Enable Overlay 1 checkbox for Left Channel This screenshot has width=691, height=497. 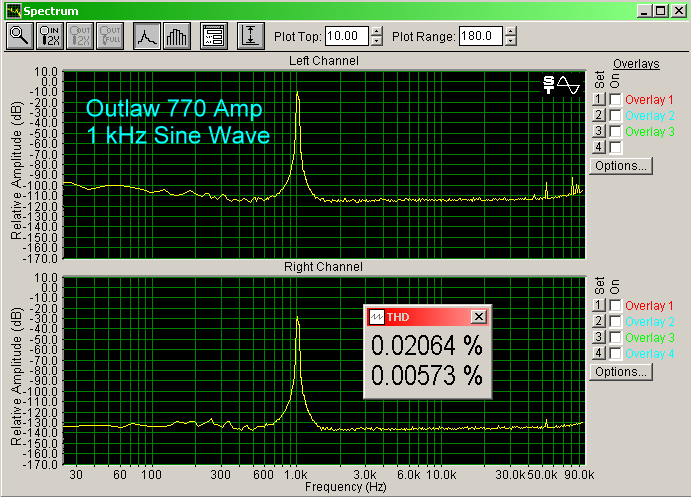coord(615,100)
